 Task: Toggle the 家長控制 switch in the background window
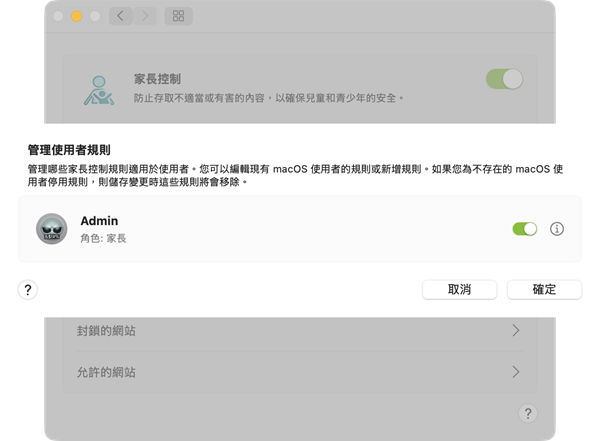pos(504,79)
